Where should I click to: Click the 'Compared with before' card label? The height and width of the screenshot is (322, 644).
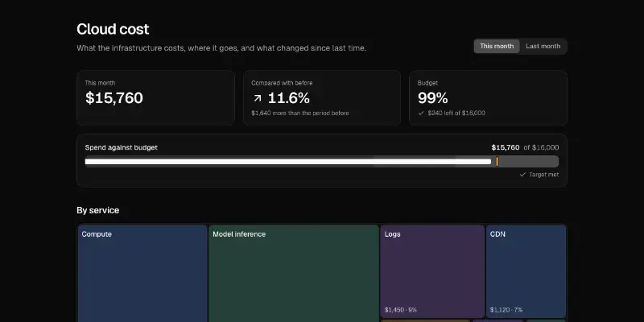click(282, 83)
